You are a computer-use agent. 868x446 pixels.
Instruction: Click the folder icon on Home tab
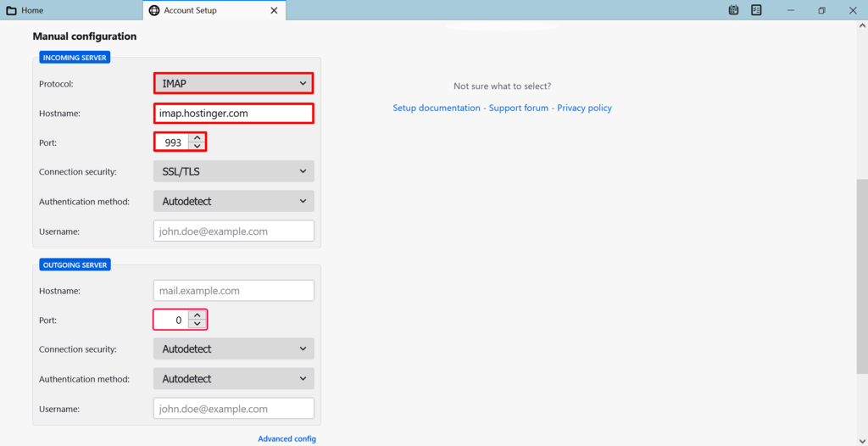pos(11,10)
